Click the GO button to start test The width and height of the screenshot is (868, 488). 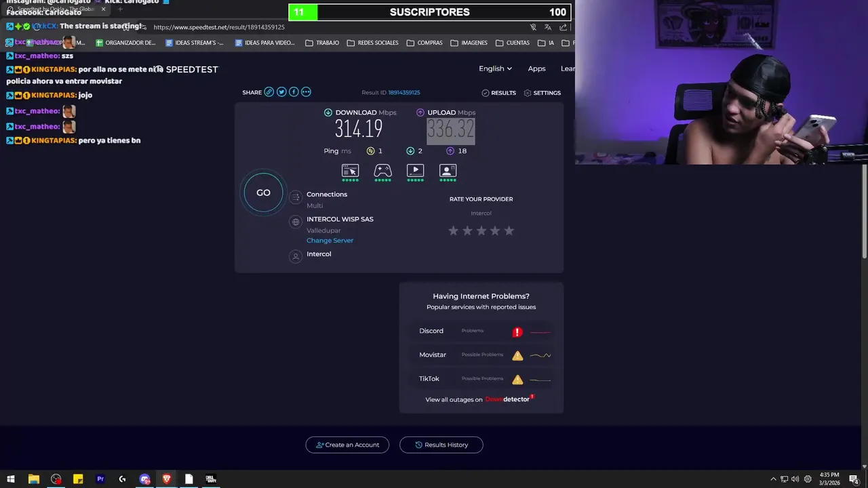point(263,192)
